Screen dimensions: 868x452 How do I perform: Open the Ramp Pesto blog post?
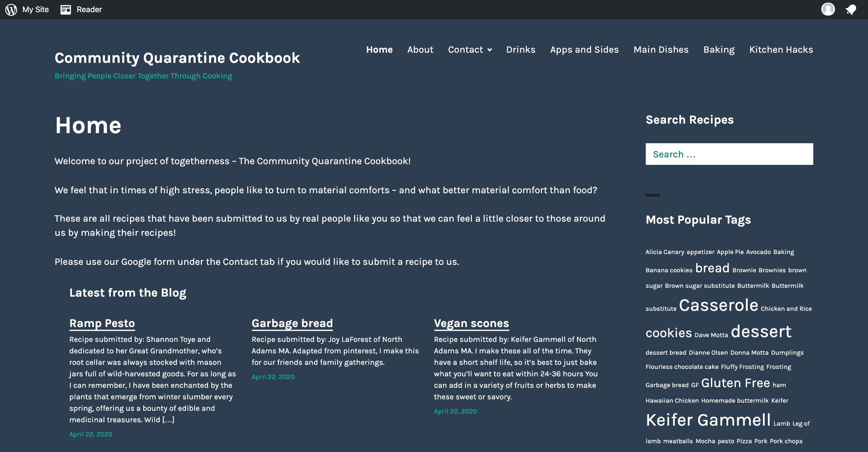tap(102, 323)
